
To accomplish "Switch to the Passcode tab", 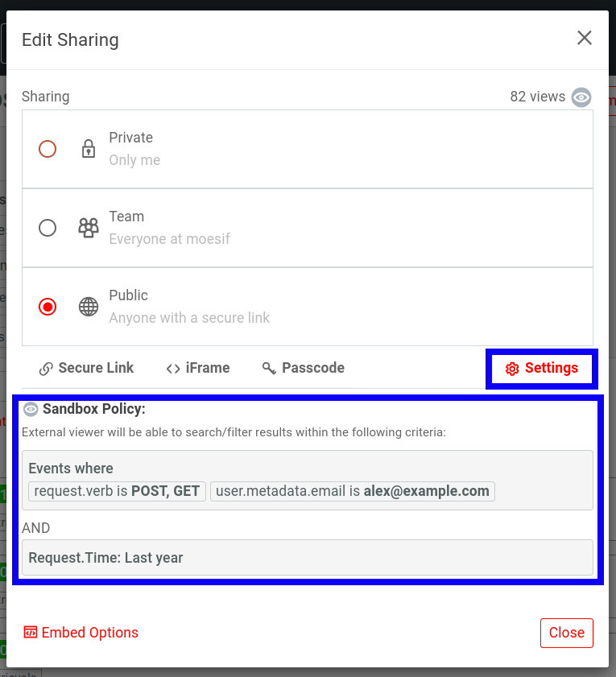I will (x=303, y=368).
